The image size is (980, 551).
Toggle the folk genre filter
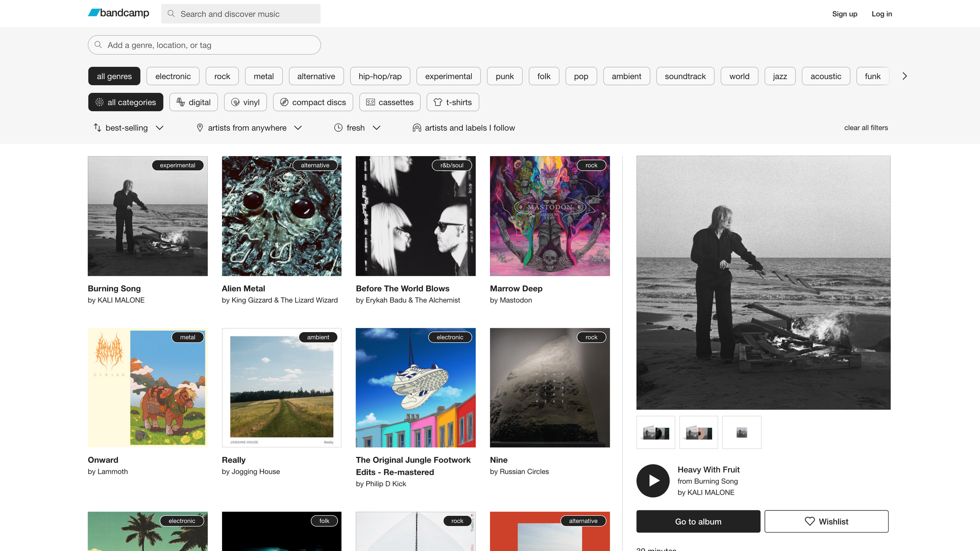tap(544, 76)
